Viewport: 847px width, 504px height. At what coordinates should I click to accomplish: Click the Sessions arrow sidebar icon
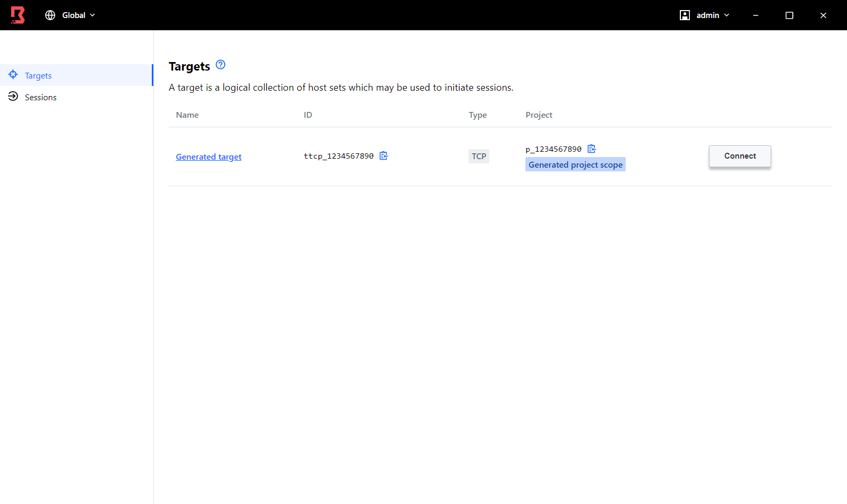(13, 96)
